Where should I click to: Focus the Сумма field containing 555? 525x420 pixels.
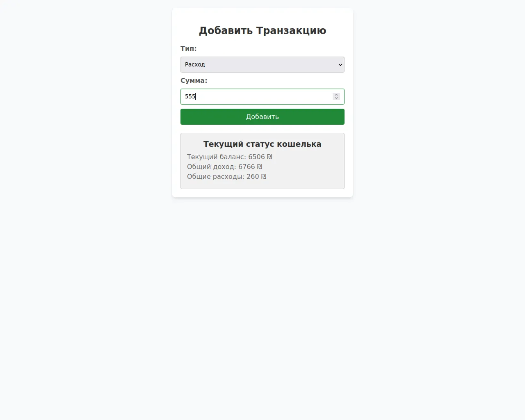click(x=262, y=96)
